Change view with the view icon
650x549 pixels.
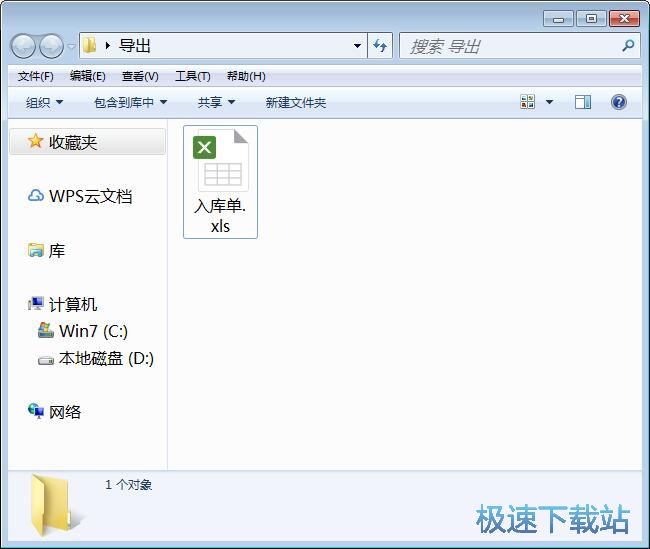(527, 102)
